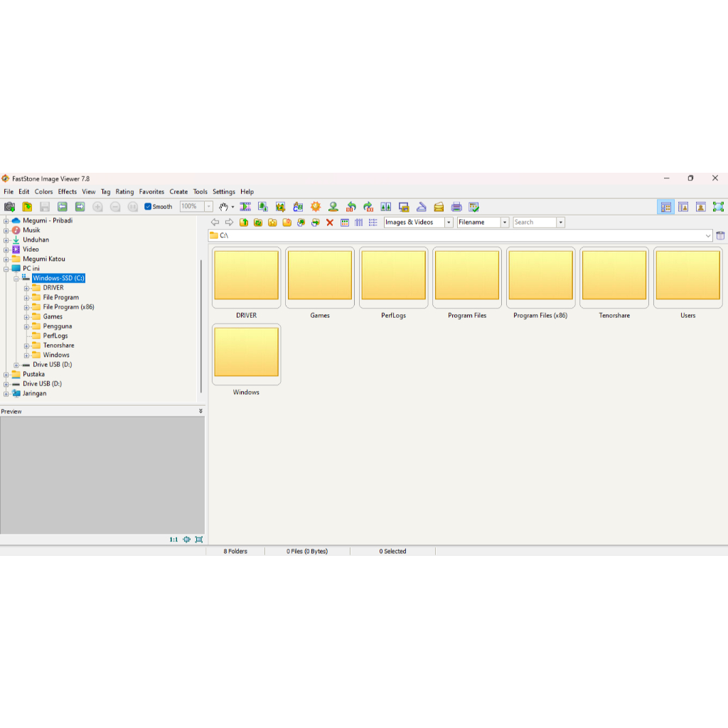
Task: Click the camera acquire image icon
Action: tap(9, 207)
